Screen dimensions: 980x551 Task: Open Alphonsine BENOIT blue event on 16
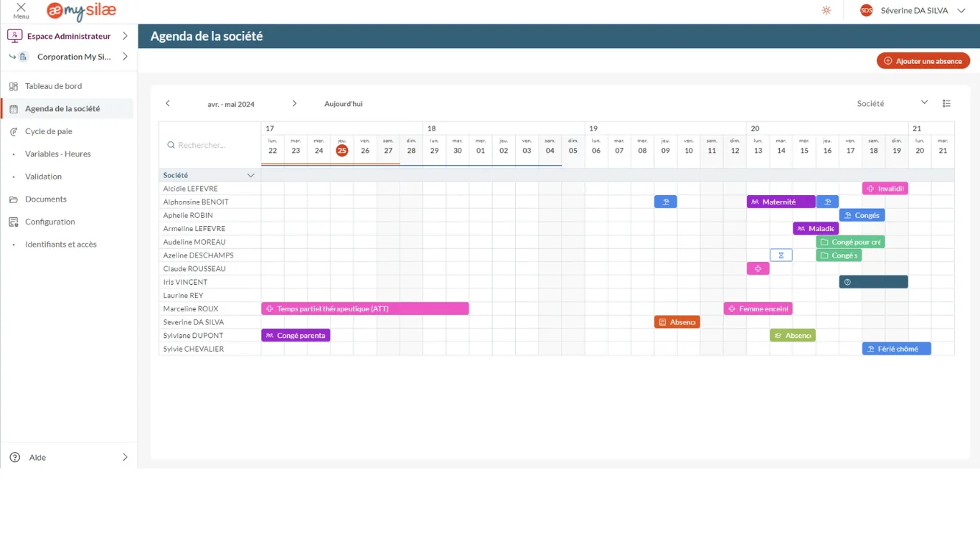[x=827, y=202]
